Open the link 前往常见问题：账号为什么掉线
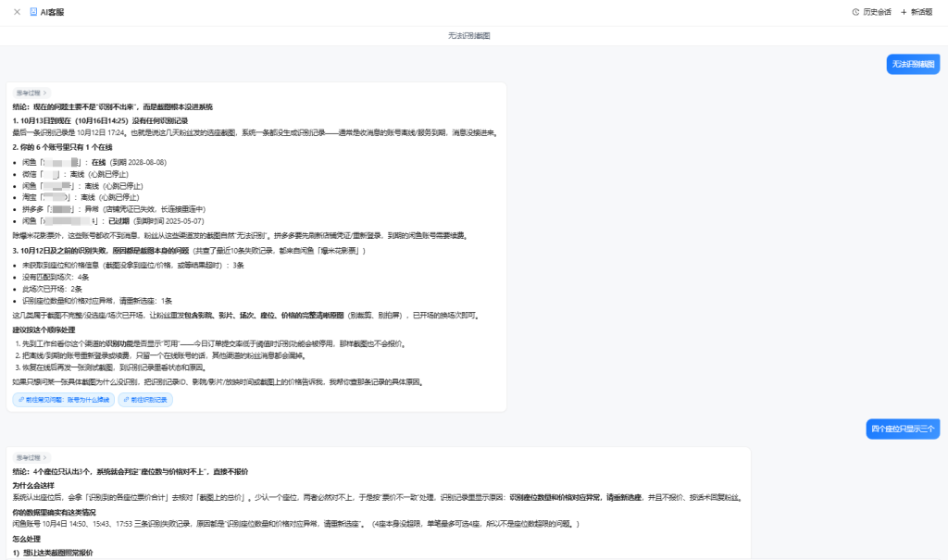 (x=64, y=400)
